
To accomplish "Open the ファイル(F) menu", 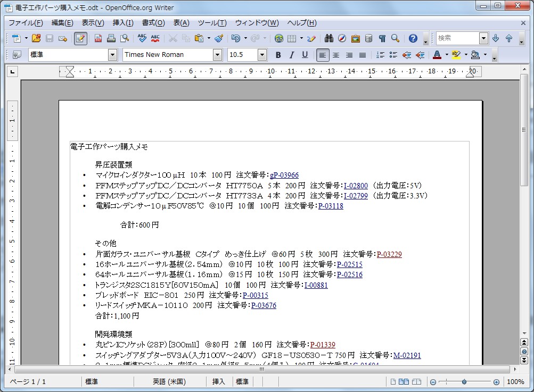I will point(26,23).
